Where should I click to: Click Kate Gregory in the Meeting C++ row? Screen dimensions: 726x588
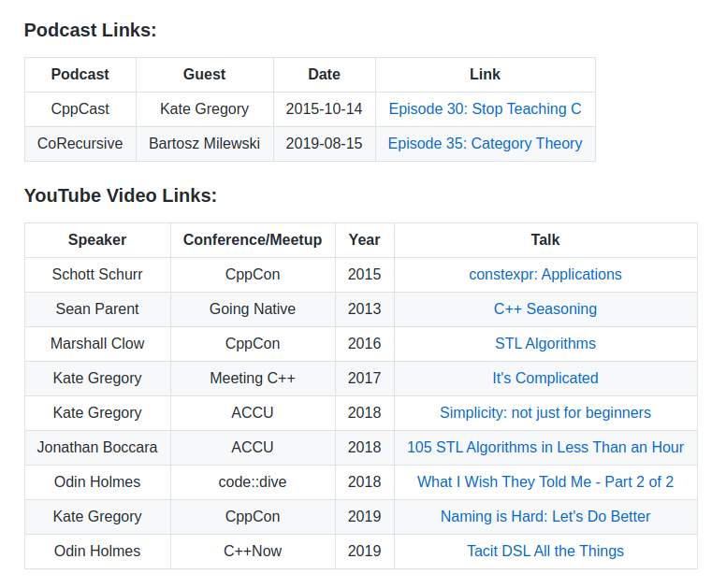[97, 379]
